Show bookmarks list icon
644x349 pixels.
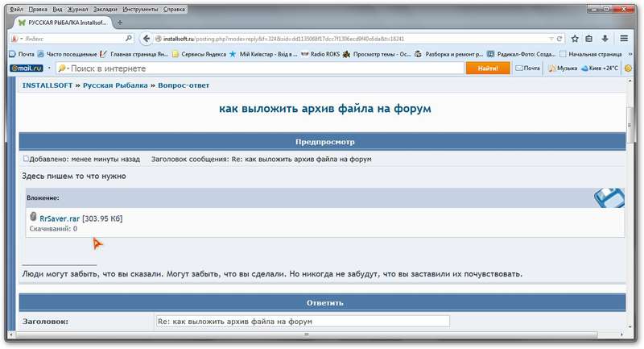click(x=589, y=39)
